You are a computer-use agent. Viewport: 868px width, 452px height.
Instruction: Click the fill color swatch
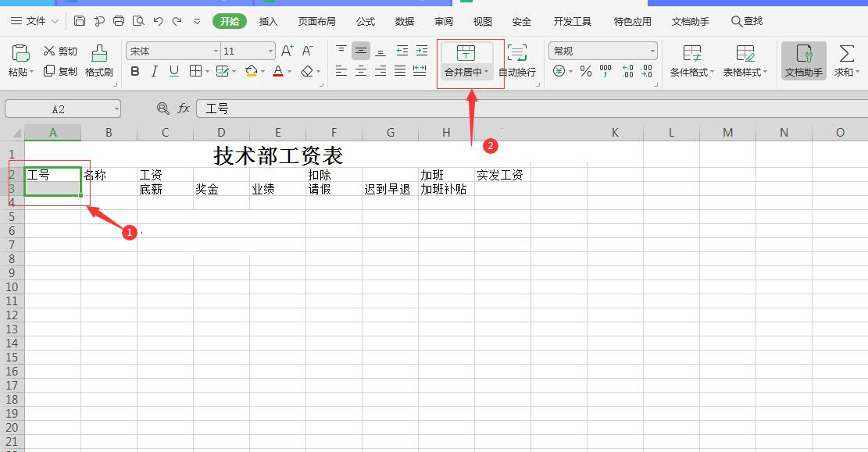coord(252,71)
